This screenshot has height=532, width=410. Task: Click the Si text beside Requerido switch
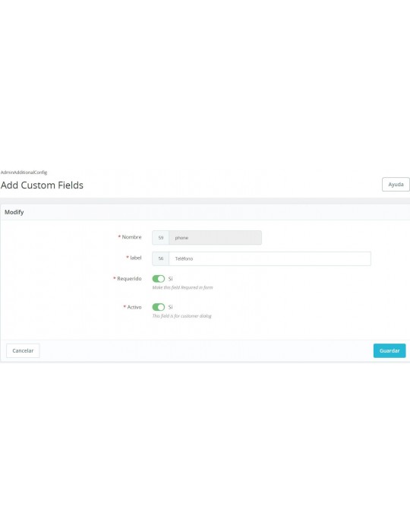[x=170, y=279]
